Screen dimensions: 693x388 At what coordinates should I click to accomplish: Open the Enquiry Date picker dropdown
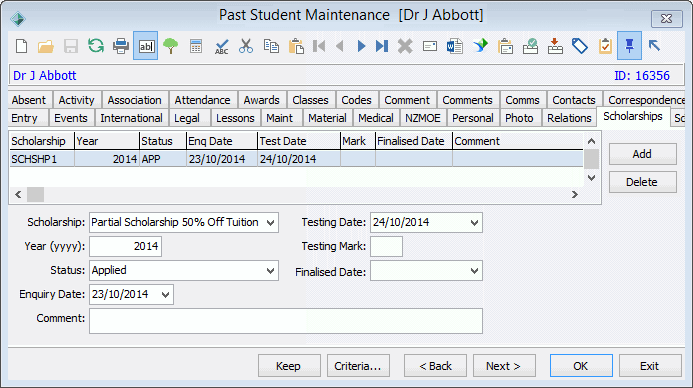(165, 295)
